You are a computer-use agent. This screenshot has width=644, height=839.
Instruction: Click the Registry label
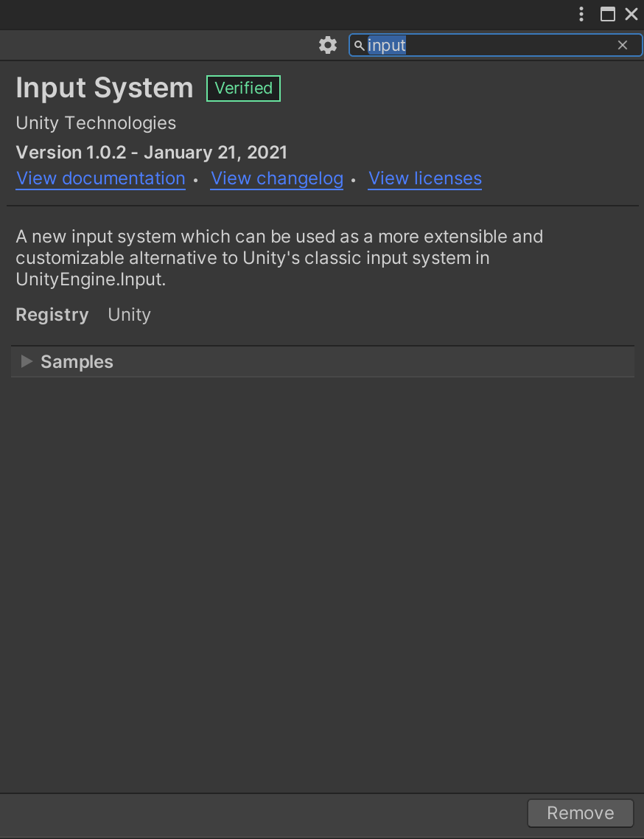[x=52, y=315]
